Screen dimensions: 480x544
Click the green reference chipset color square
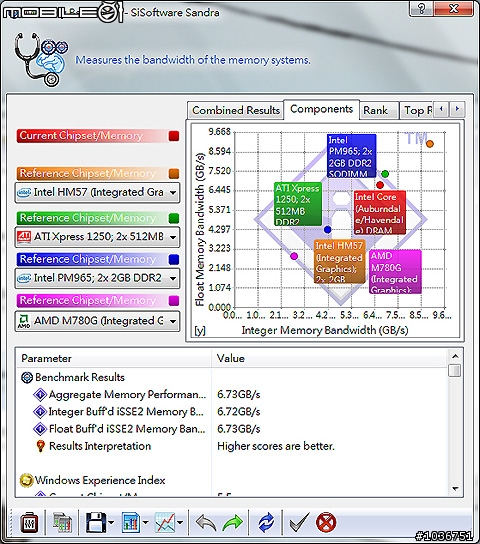(174, 218)
